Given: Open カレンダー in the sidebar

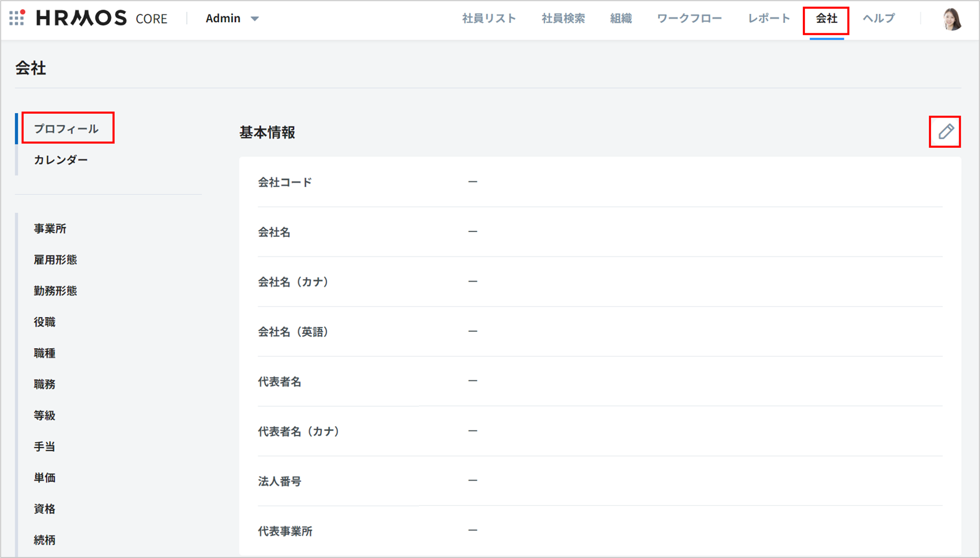Looking at the screenshot, I should click(x=61, y=160).
